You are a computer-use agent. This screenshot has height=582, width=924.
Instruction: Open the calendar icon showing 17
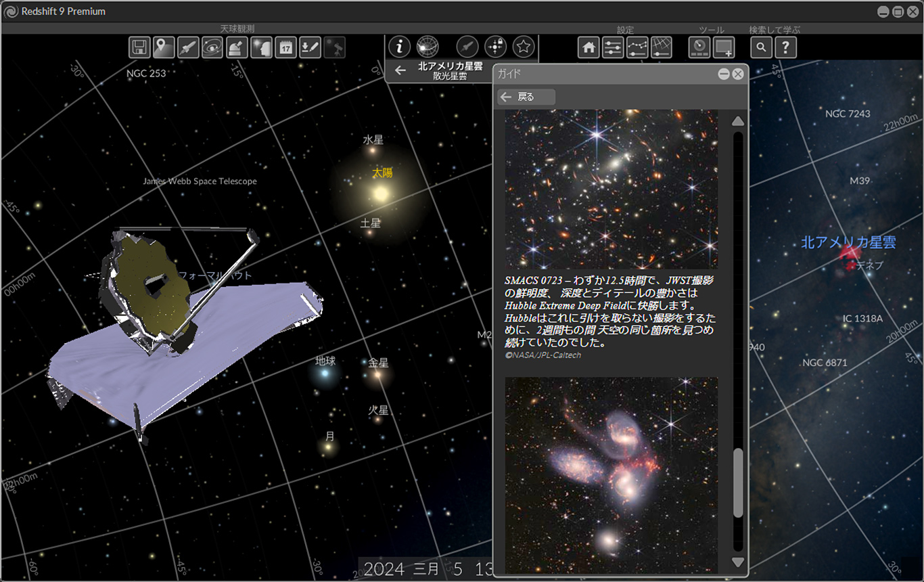point(285,47)
